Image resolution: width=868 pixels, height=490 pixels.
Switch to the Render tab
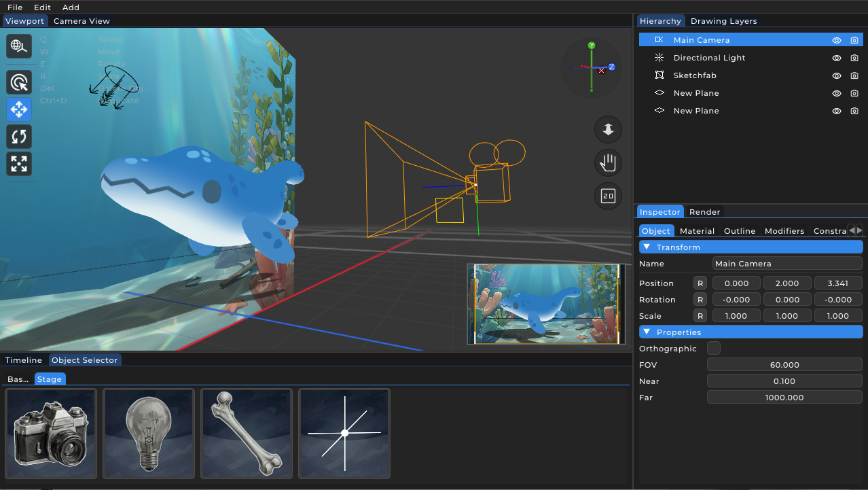704,211
